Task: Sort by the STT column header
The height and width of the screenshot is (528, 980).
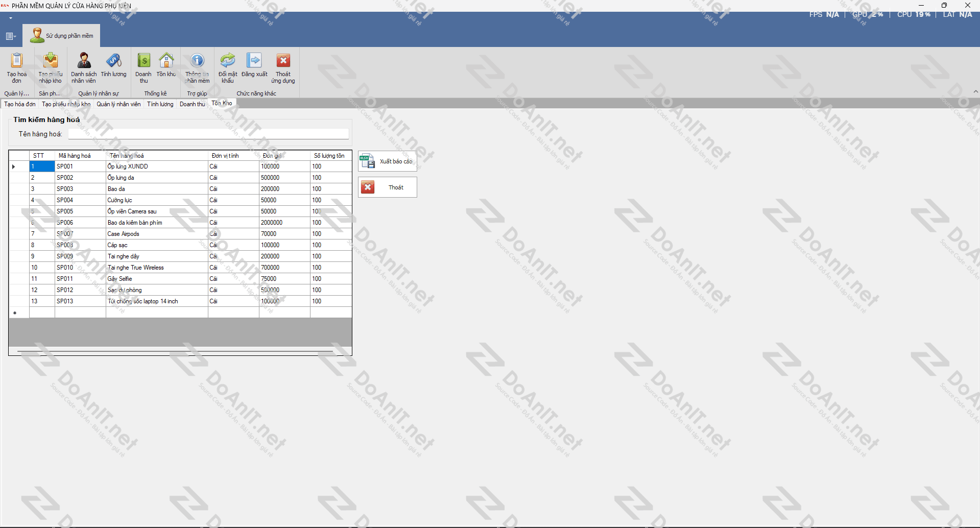Action: click(x=42, y=156)
